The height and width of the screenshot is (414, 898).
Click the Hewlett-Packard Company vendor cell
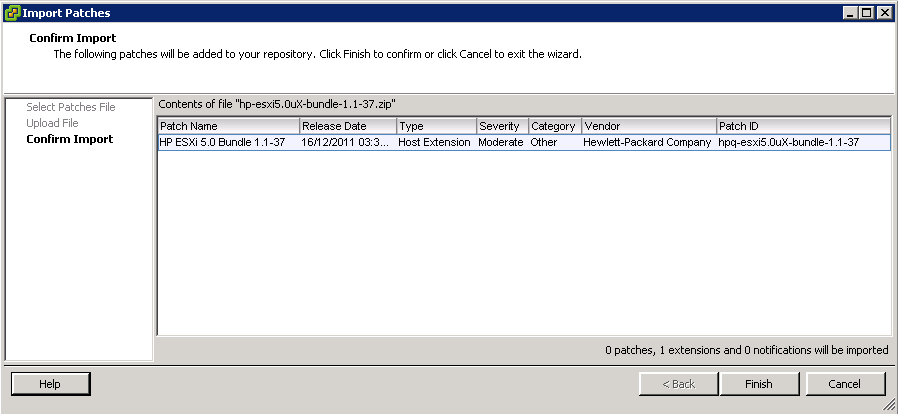coord(647,143)
